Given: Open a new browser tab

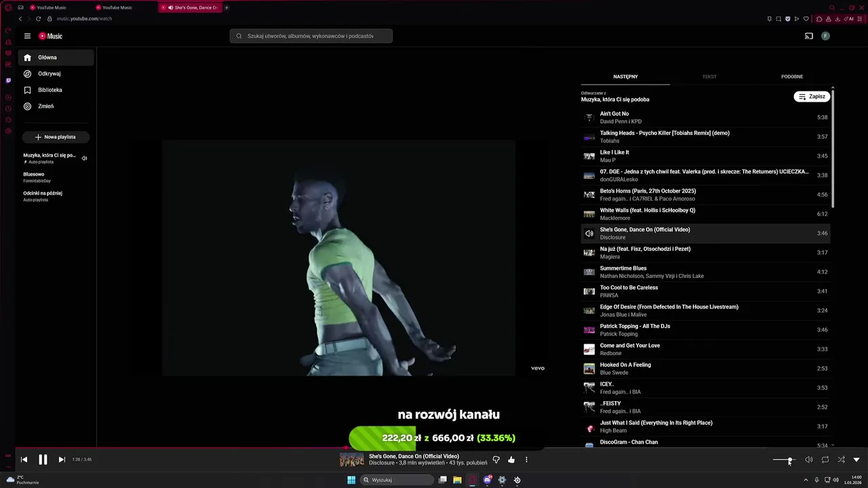Looking at the screenshot, I should coord(226,7).
